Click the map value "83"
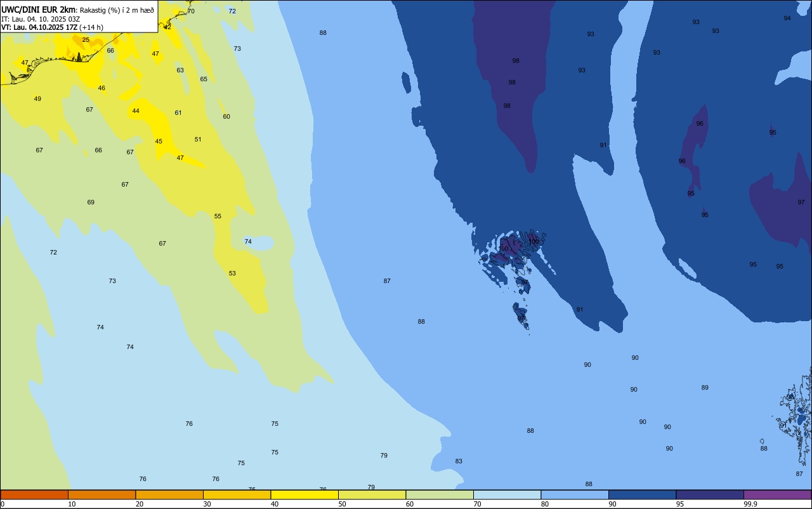812x509 pixels. [x=459, y=461]
